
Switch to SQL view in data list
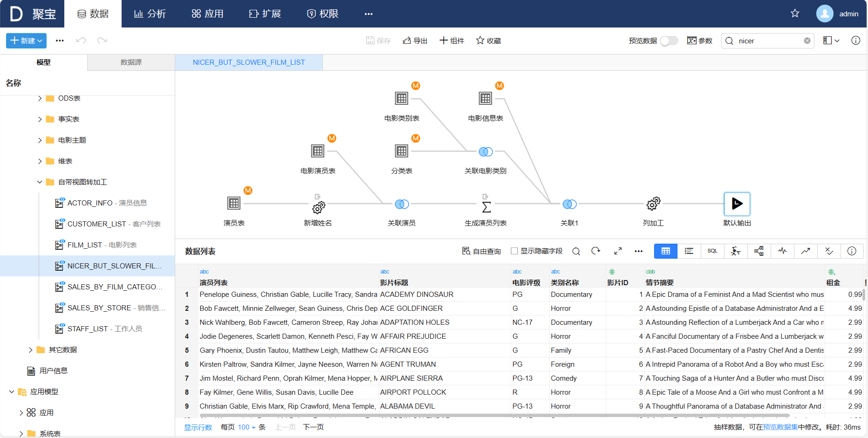712,251
